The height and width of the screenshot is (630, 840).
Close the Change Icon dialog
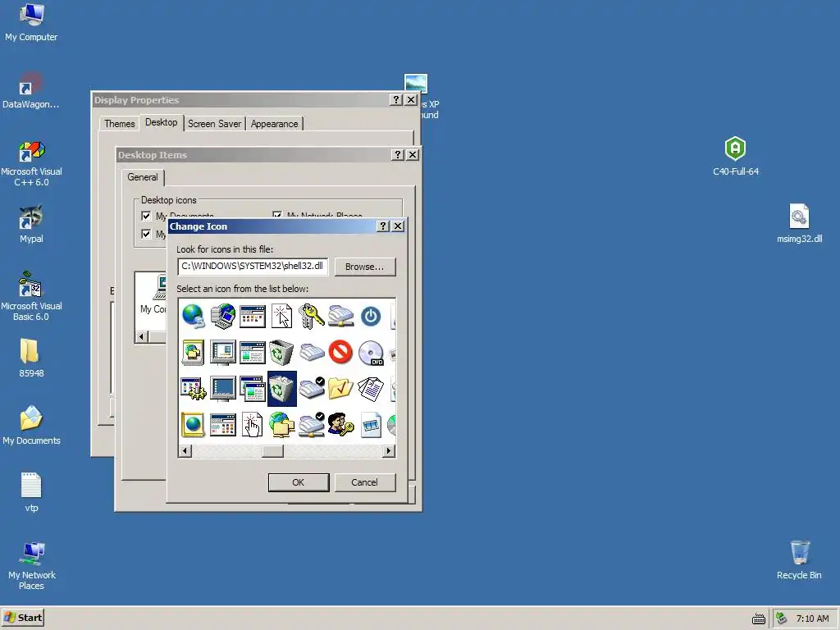398,226
